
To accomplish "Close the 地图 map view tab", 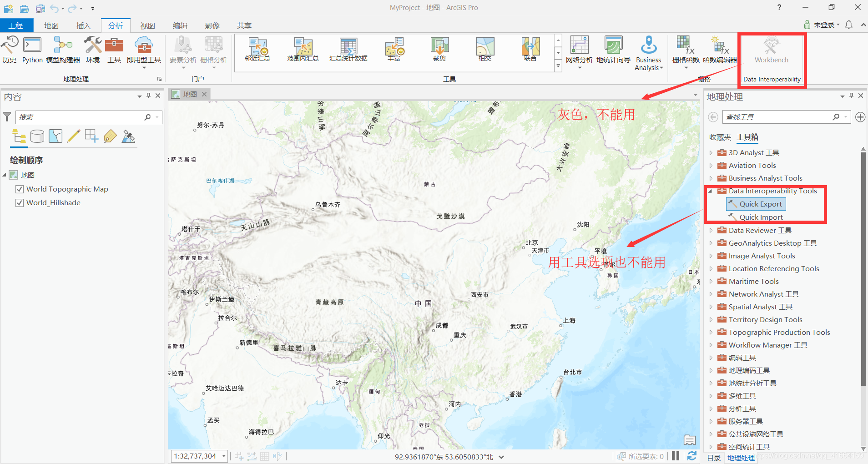I will point(204,94).
